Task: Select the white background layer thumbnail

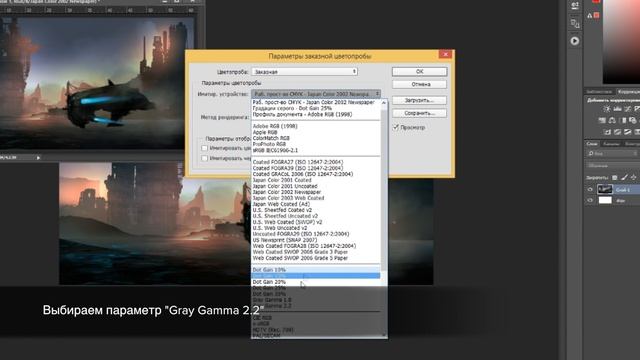Action: coord(605,200)
